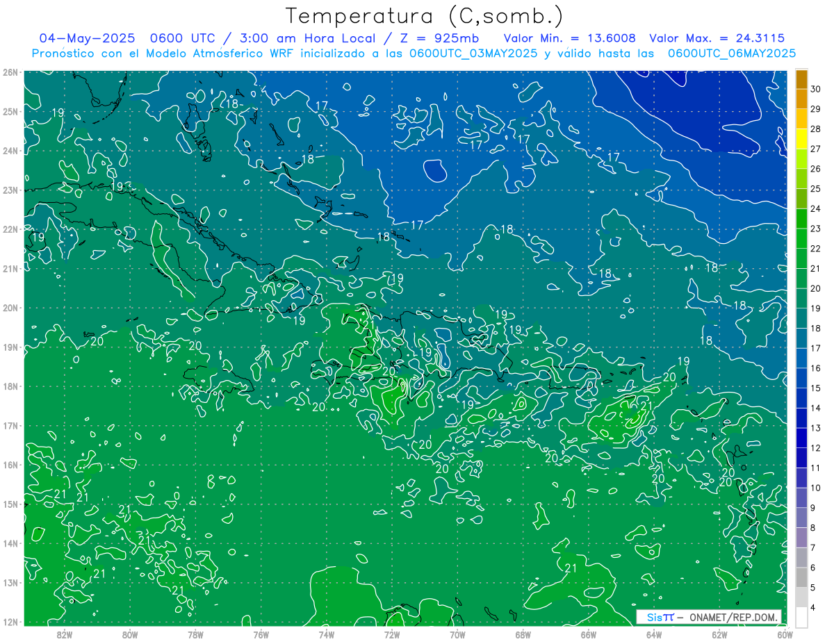Click the "70W" longitude axis label
The image size is (834, 644).
(x=457, y=634)
